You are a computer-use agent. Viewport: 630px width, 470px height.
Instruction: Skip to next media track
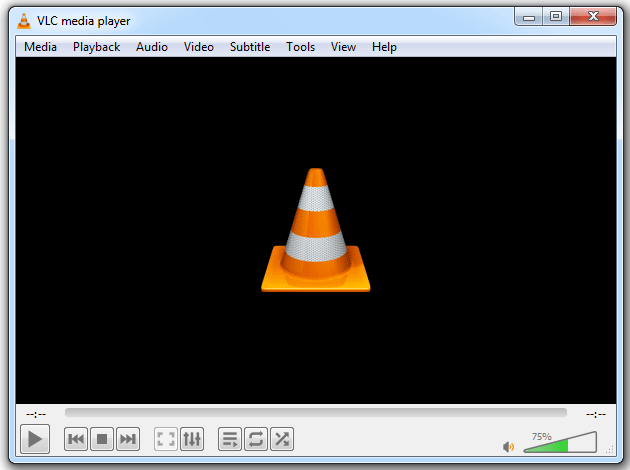tap(128, 439)
